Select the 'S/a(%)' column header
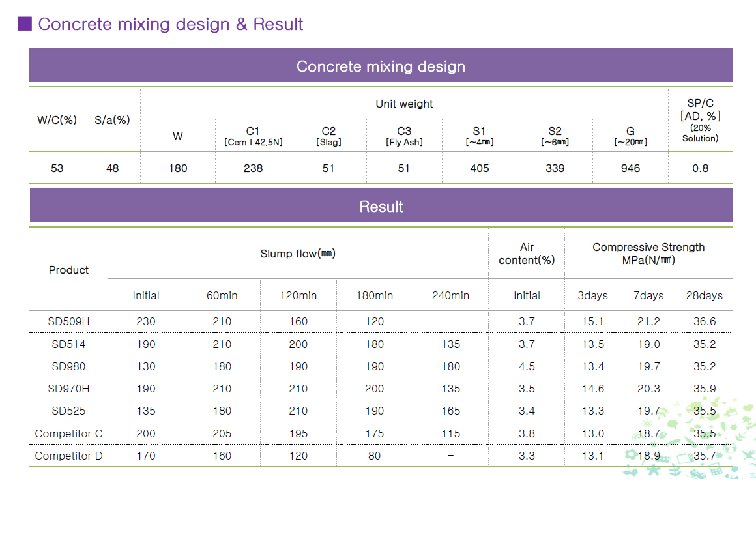Image resolution: width=756 pixels, height=558 pixels. [112, 119]
